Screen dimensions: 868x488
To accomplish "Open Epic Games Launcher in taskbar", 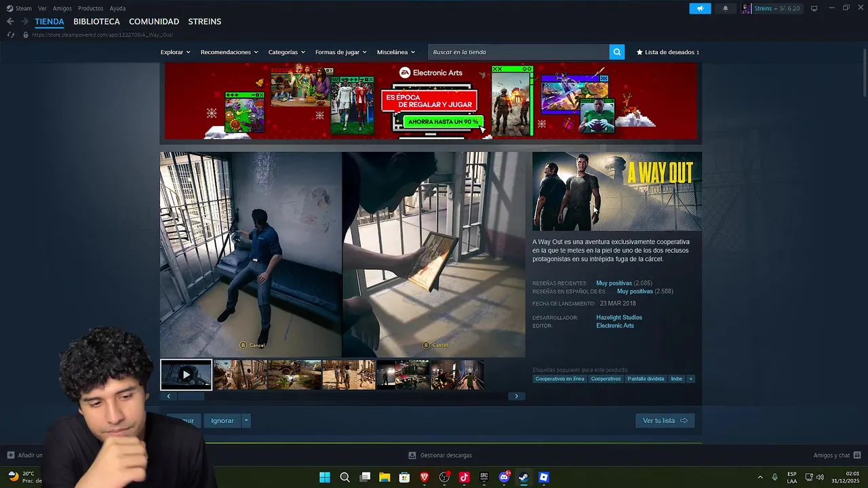I will pyautogui.click(x=484, y=477).
